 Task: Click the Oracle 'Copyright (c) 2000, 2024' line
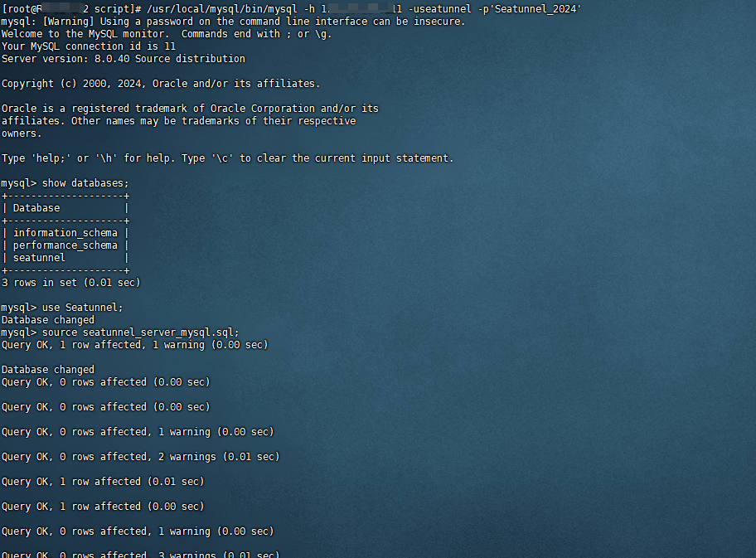pos(161,84)
